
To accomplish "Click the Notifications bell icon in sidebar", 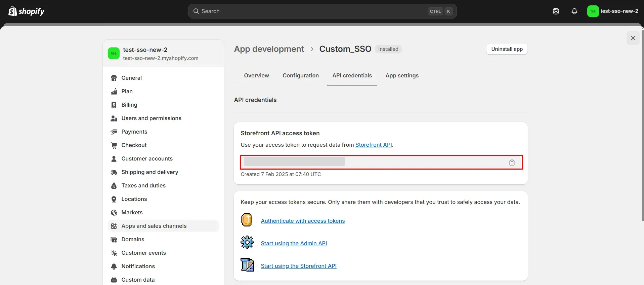I will (x=114, y=266).
